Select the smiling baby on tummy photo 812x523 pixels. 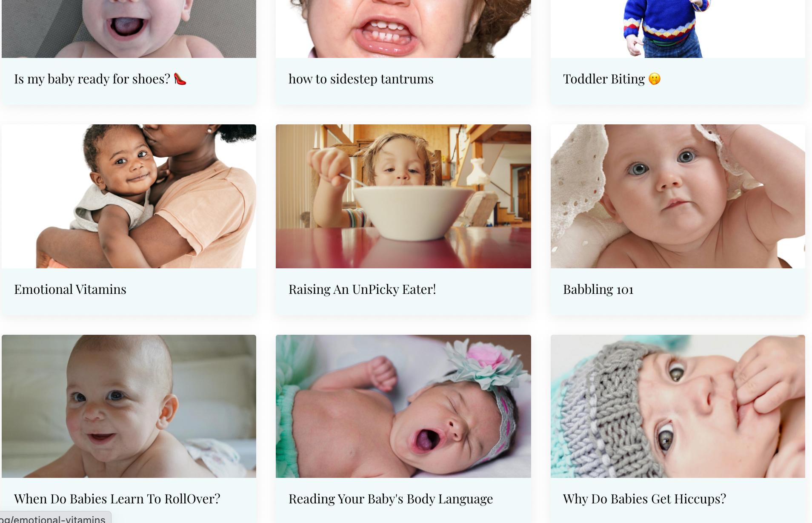(129, 406)
